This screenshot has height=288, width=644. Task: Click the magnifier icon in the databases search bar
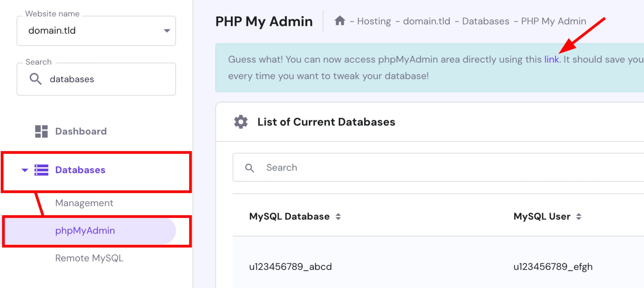(250, 167)
